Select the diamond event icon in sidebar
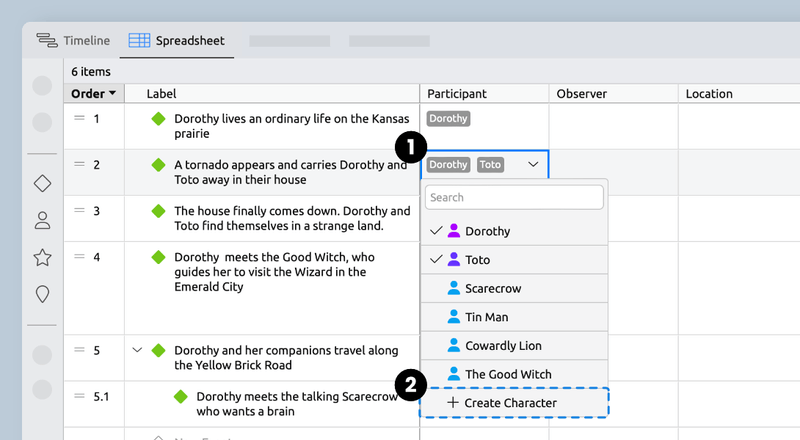Screen dimensions: 800x440 pos(42,183)
